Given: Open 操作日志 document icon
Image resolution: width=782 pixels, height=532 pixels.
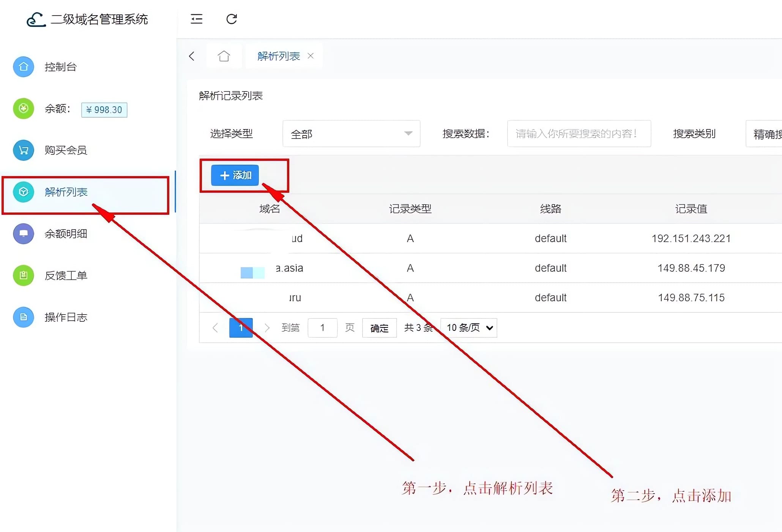Looking at the screenshot, I should tap(24, 317).
